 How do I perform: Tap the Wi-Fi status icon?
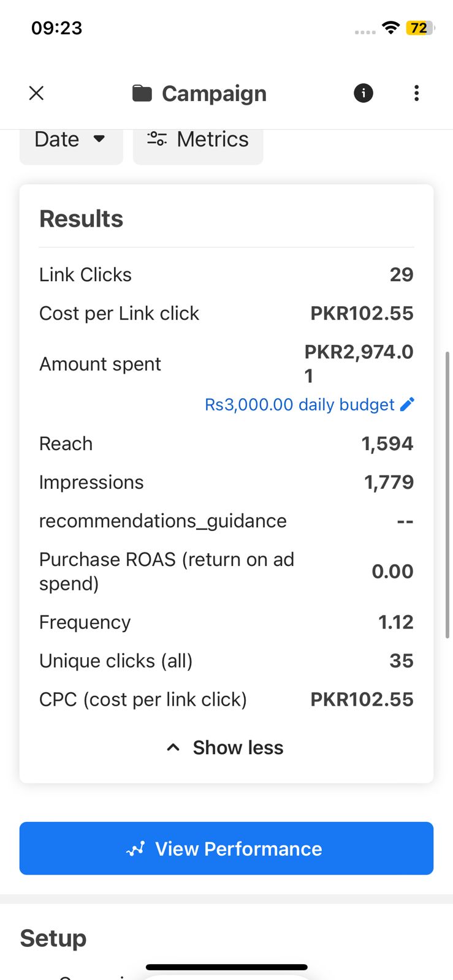coord(390,28)
